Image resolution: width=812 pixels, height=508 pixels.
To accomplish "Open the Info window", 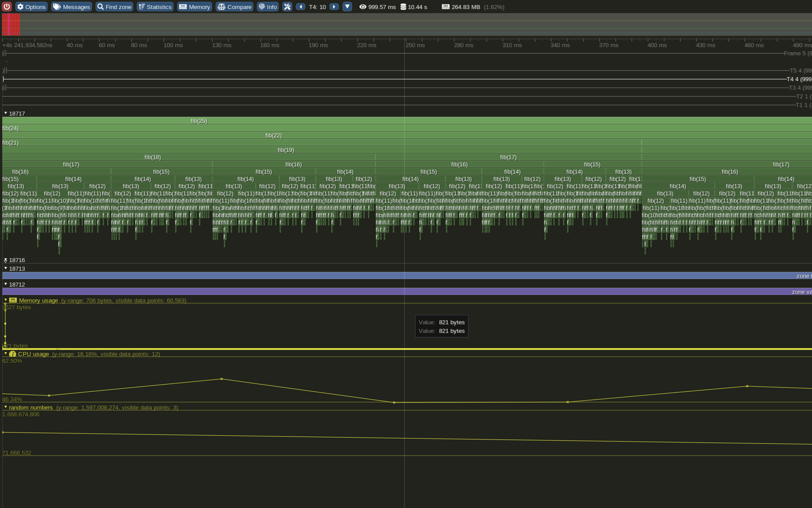I will coord(268,7).
